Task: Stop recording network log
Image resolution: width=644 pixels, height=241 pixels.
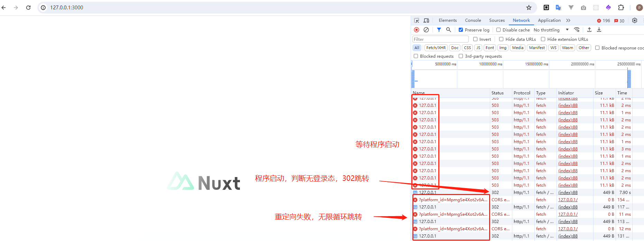Action: (x=417, y=30)
